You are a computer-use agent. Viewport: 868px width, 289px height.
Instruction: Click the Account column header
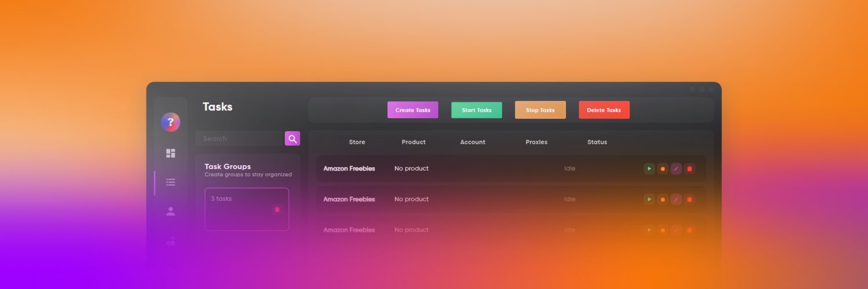[473, 142]
